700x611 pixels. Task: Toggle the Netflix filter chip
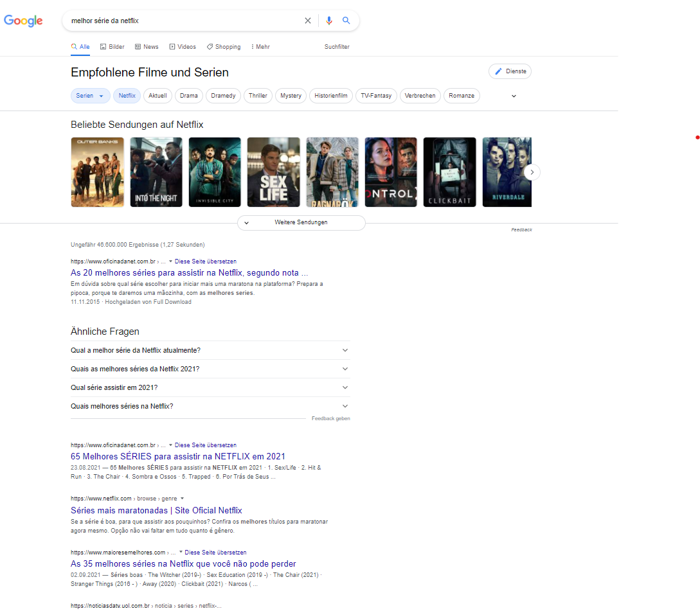[x=127, y=96]
